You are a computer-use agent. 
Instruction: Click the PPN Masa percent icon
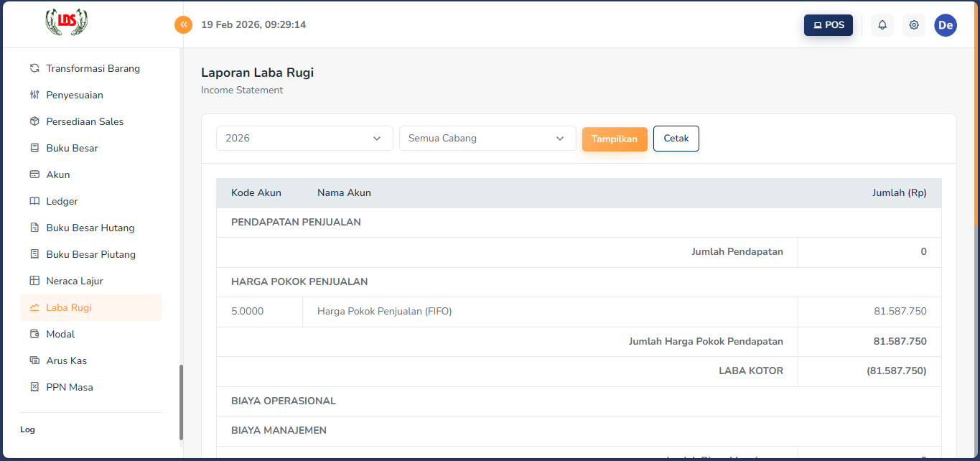34,387
